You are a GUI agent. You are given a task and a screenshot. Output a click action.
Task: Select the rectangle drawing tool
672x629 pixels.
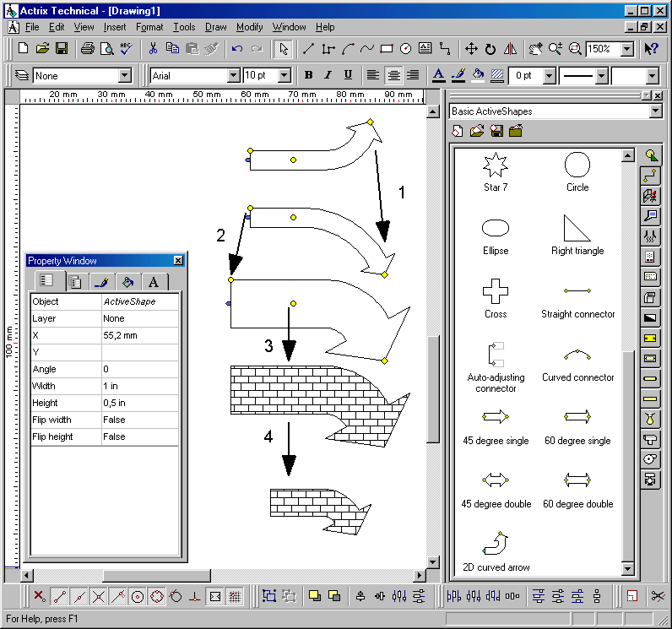click(x=387, y=49)
